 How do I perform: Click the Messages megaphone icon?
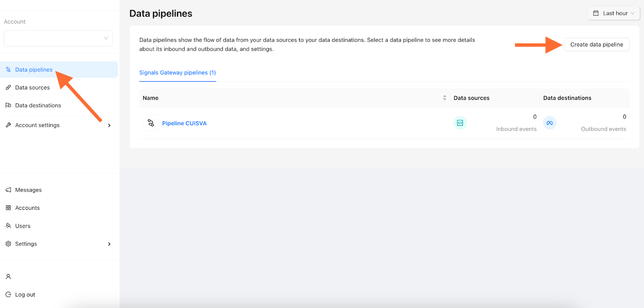[x=8, y=190]
